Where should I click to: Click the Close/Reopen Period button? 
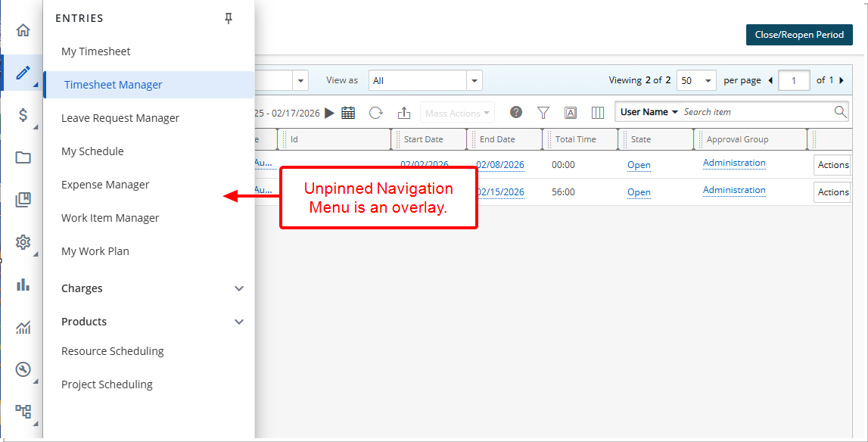point(799,35)
